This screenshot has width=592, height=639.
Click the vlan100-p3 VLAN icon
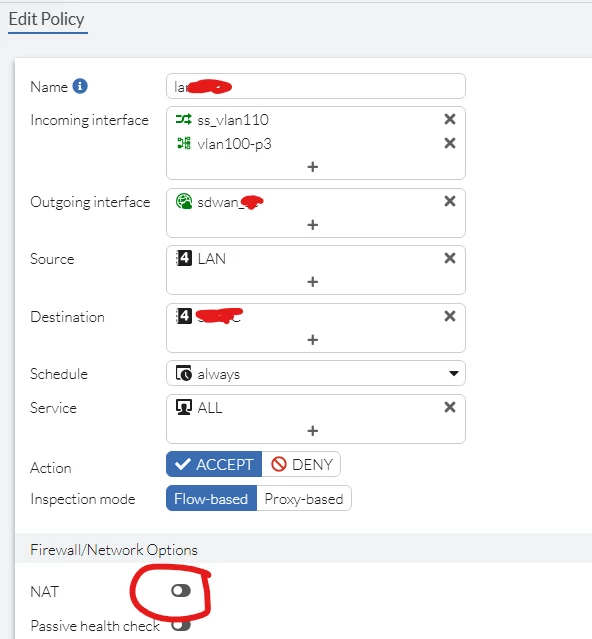pyautogui.click(x=183, y=143)
